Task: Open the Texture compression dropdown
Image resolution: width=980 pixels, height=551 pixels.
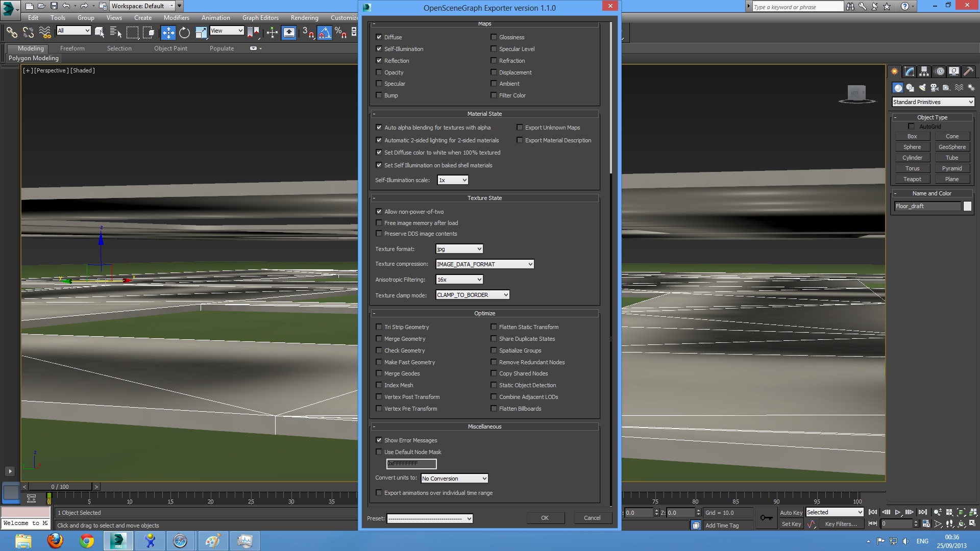Action: pyautogui.click(x=484, y=264)
